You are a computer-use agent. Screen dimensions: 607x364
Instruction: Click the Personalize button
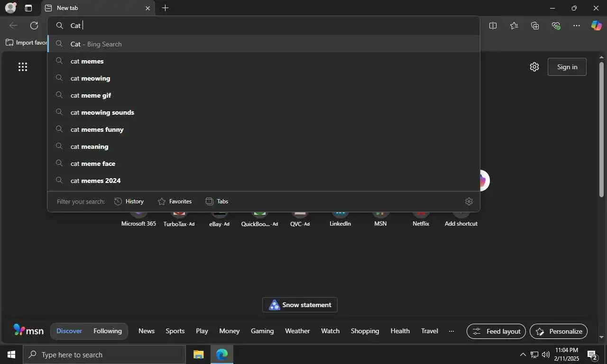(x=559, y=331)
